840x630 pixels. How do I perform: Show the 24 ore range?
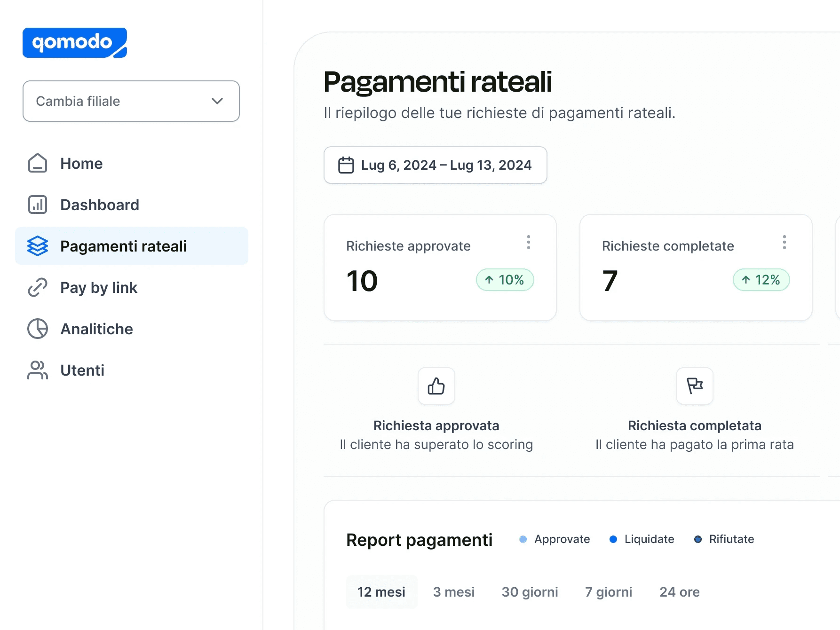tap(680, 592)
